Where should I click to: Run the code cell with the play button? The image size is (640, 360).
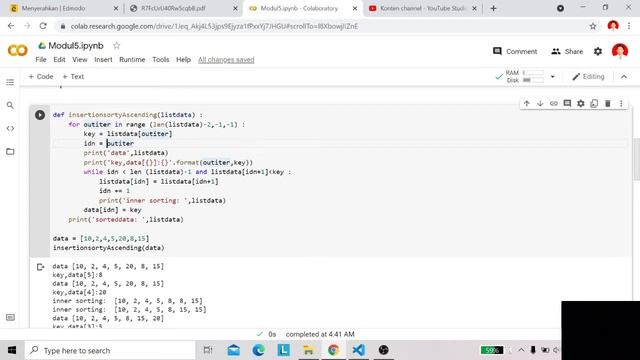click(40, 115)
